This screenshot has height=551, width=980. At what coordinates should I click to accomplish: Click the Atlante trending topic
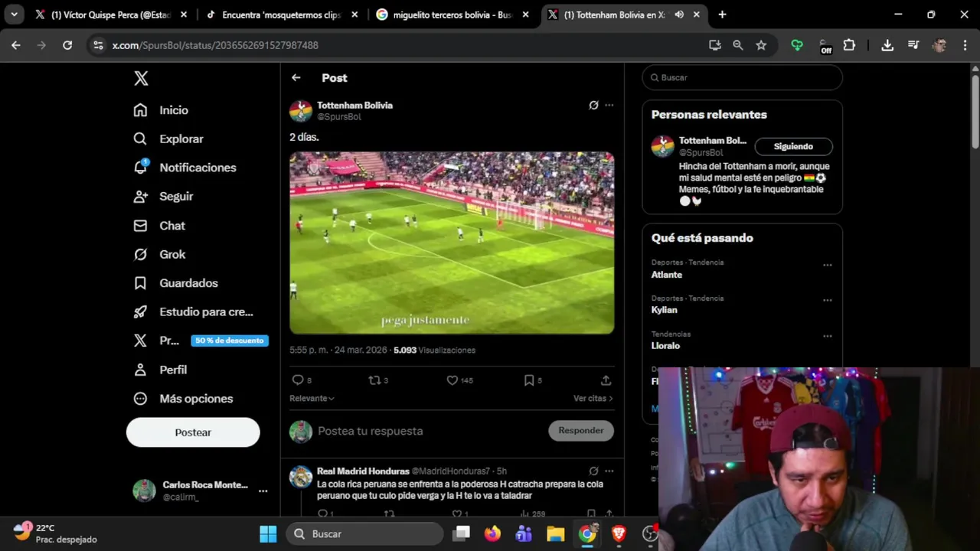666,275
